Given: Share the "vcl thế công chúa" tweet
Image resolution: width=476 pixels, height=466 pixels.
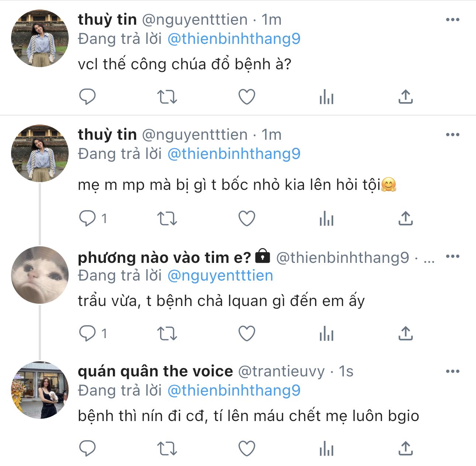Looking at the screenshot, I should coord(406,97).
